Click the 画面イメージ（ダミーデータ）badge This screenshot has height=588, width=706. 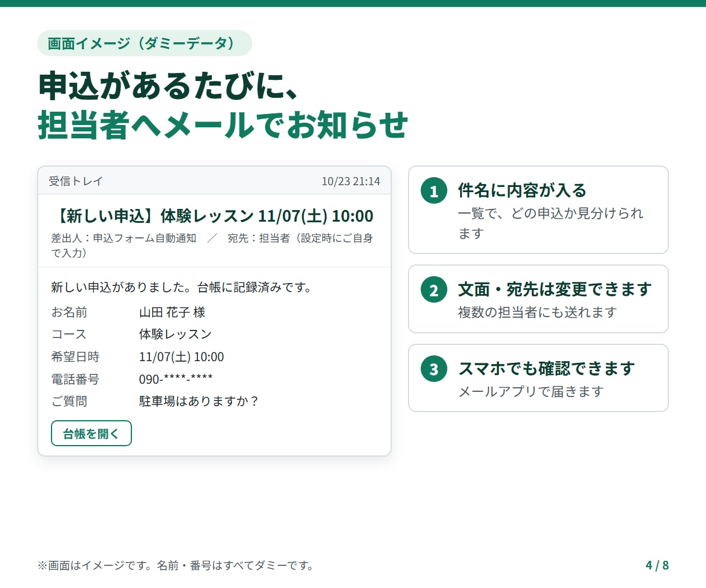(x=145, y=43)
